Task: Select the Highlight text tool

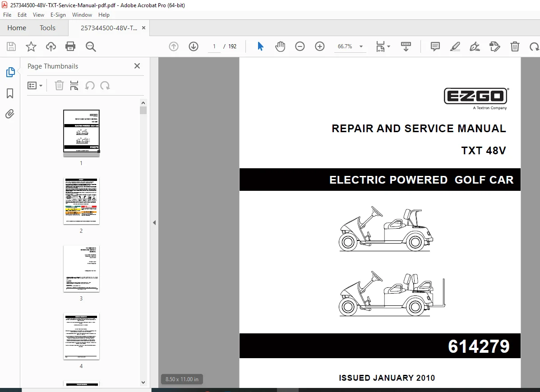Action: point(455,46)
